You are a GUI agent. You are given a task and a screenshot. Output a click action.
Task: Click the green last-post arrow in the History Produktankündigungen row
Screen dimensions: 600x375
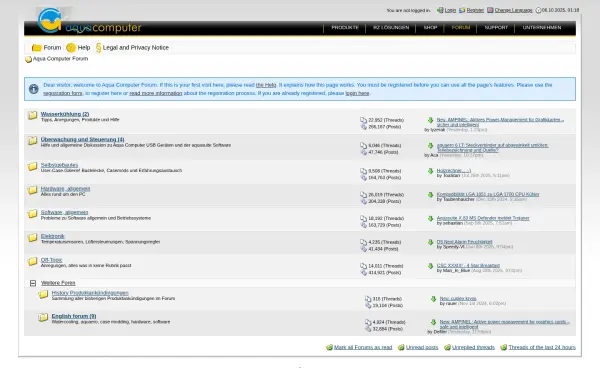(x=434, y=299)
